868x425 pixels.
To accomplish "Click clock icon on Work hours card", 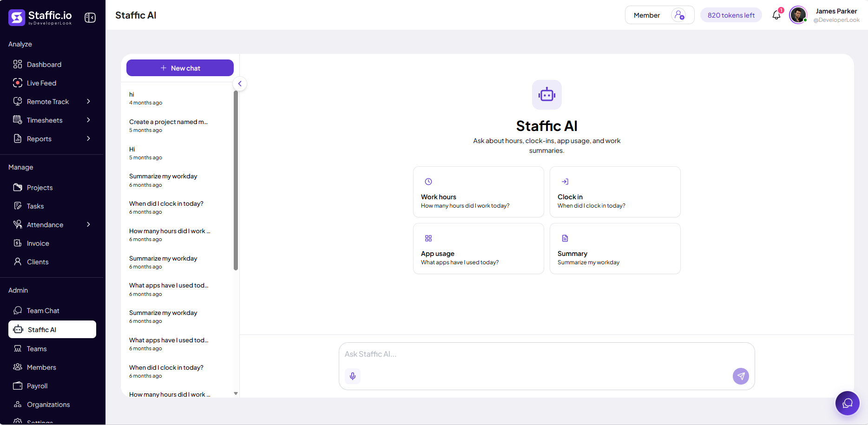I will click(428, 182).
